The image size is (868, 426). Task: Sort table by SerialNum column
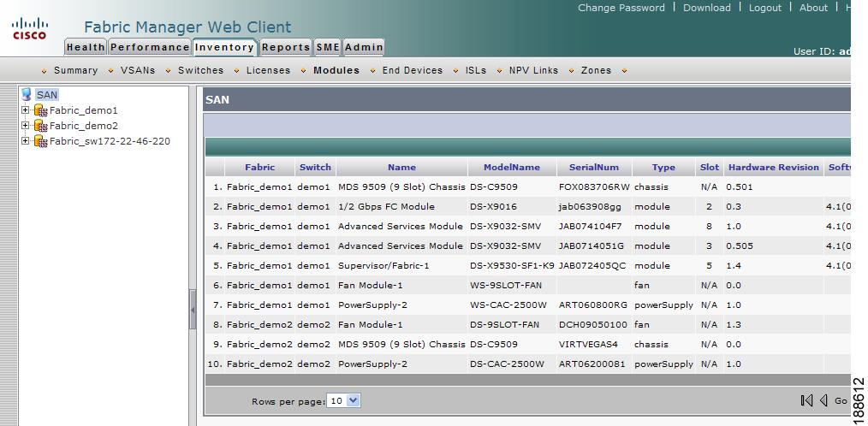pyautogui.click(x=594, y=167)
